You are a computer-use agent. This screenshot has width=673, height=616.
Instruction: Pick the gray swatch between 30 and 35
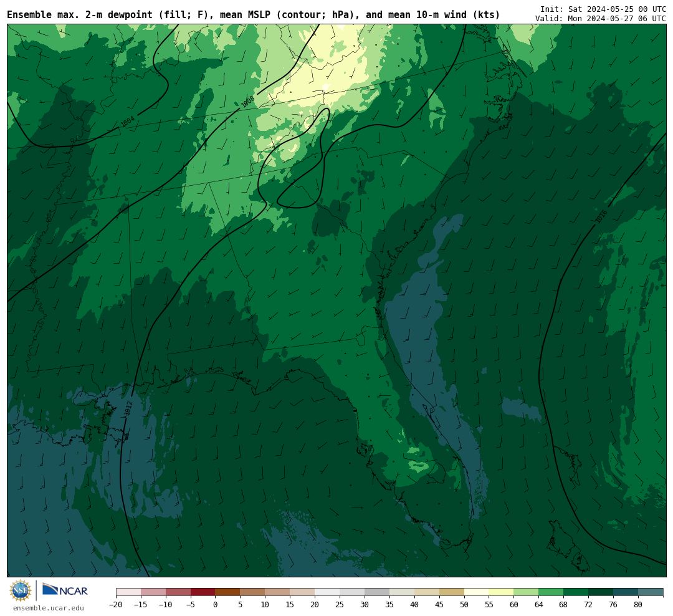(377, 592)
